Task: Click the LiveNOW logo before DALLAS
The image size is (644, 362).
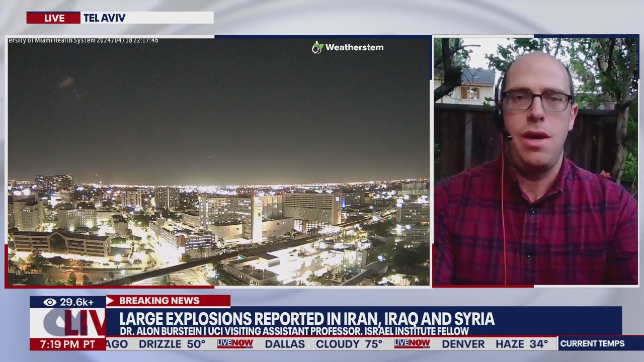Action: [x=235, y=344]
